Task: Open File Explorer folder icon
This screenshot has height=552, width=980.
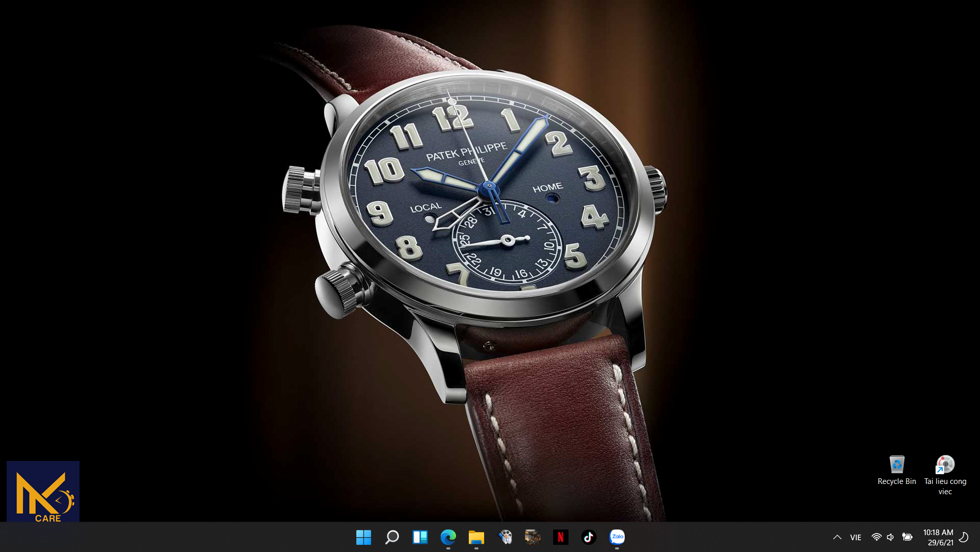Action: click(x=476, y=537)
